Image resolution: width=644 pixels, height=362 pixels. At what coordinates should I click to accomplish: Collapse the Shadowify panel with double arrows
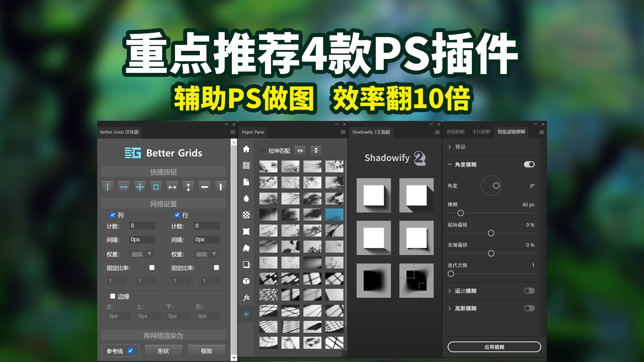click(431, 124)
